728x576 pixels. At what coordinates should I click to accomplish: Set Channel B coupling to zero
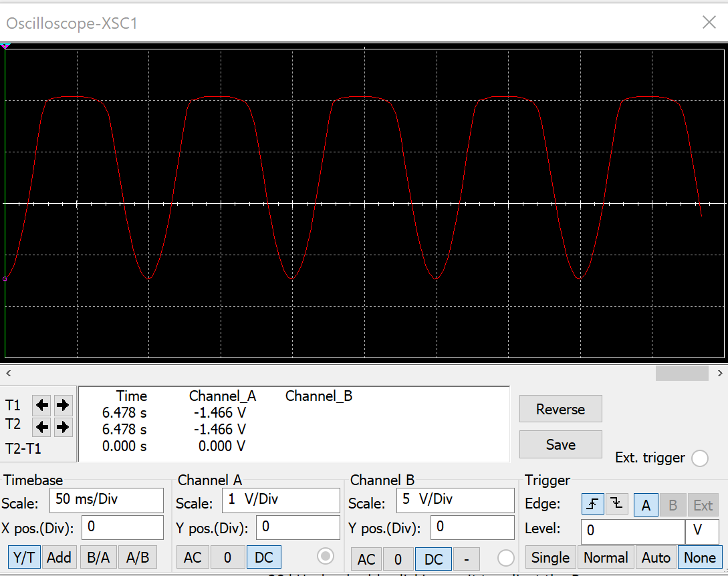397,557
